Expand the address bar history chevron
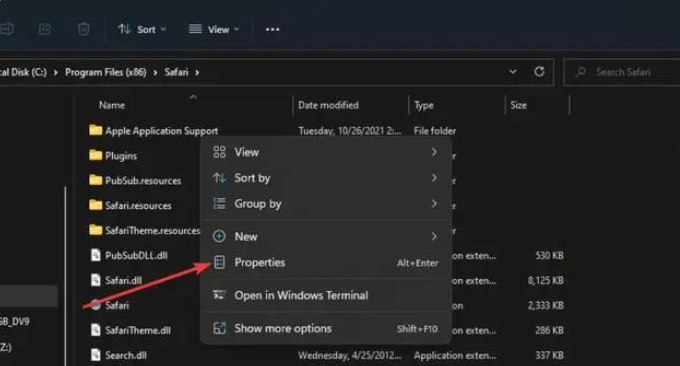The height and width of the screenshot is (366, 680). tap(513, 72)
